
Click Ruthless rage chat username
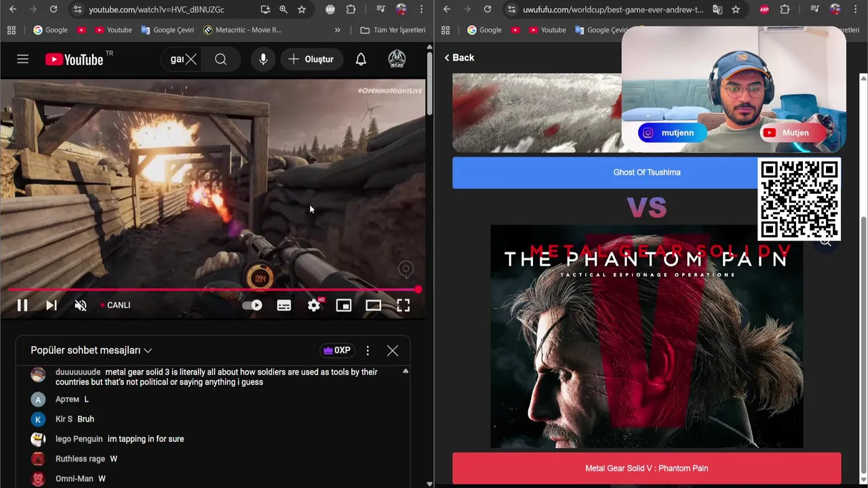click(x=80, y=459)
